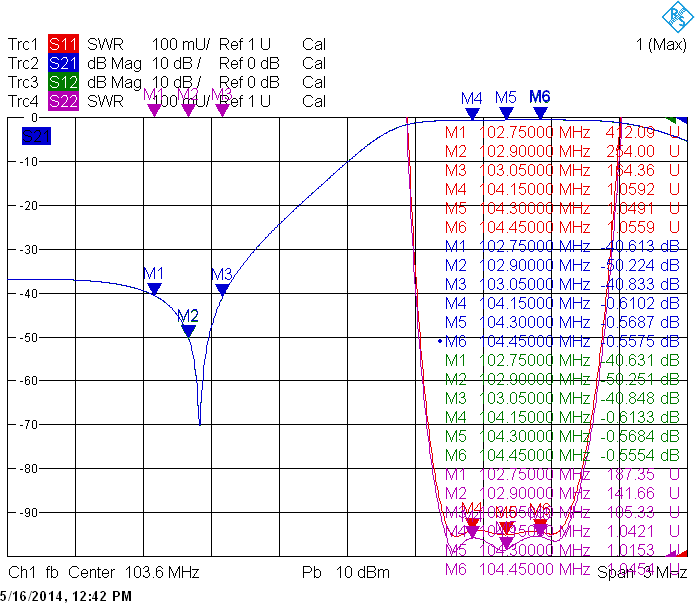Click the Cal label of Trc1
This screenshot has width=695, height=613.
pos(314,44)
